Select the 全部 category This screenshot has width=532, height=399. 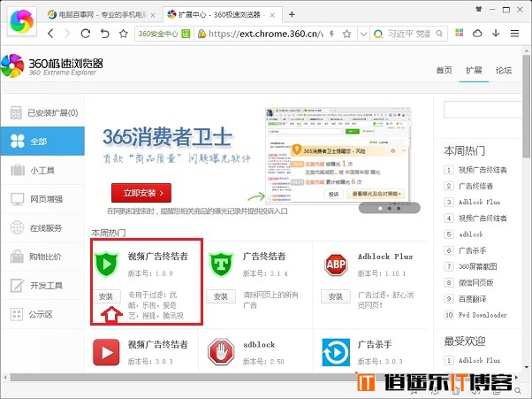42,142
